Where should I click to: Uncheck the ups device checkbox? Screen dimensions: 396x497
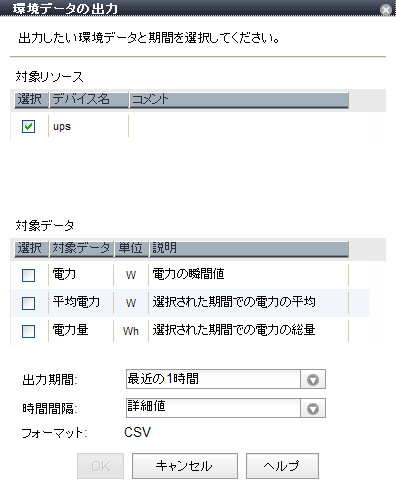point(28,126)
